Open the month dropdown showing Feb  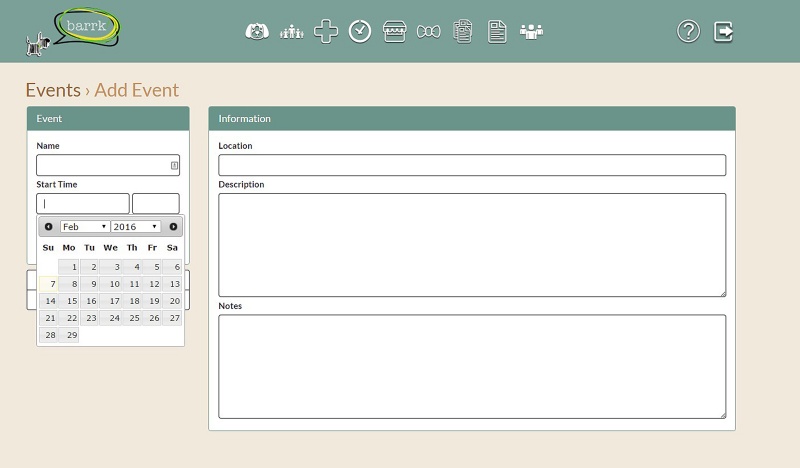click(84, 227)
